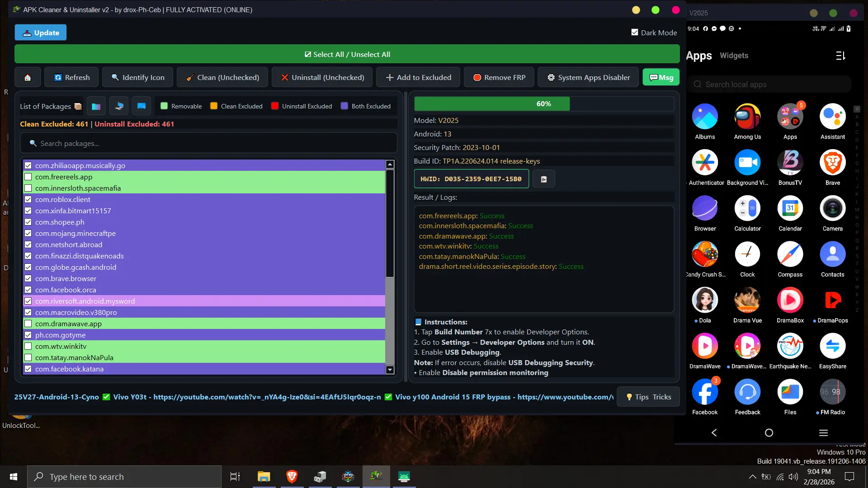Toggle the Dark Mode checkbox
The width and height of the screenshot is (868, 488).
pyautogui.click(x=635, y=33)
